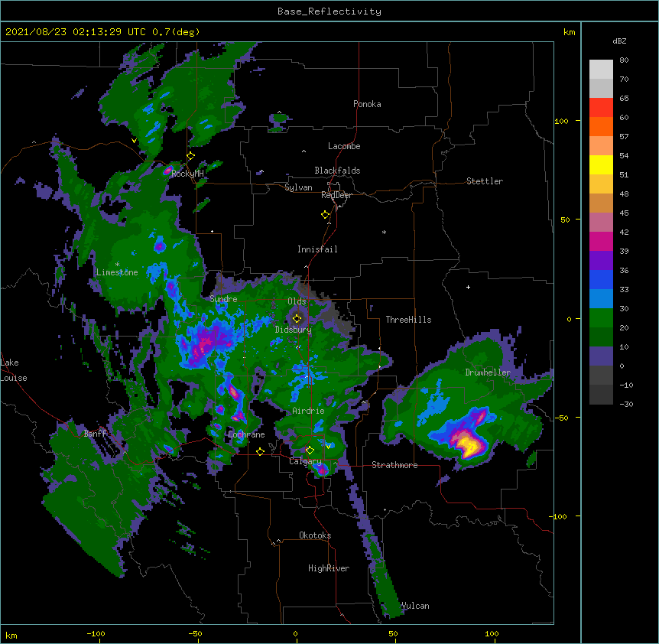This screenshot has height=644, width=659.
Task: Click the Calgary city label
Action: pos(305,461)
